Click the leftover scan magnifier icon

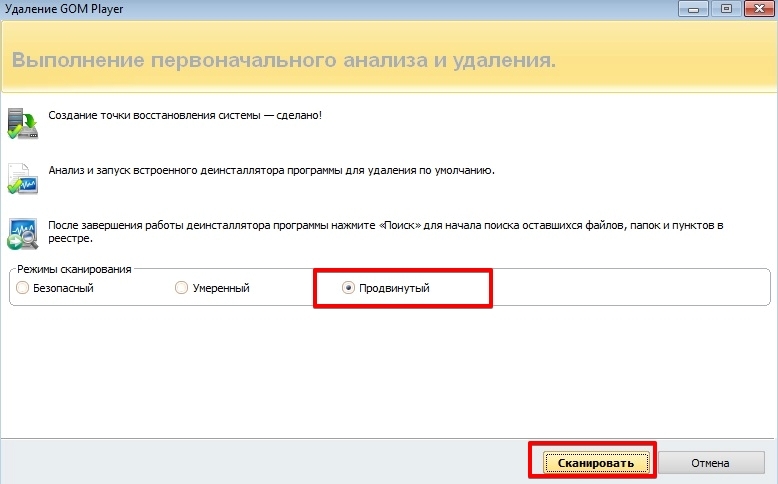pyautogui.click(x=23, y=233)
